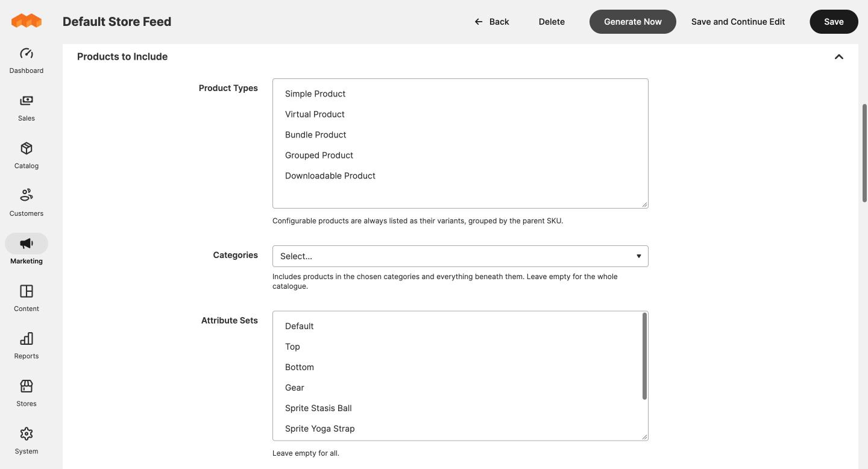868x469 pixels.
Task: Click the Generate Now button
Action: (632, 22)
